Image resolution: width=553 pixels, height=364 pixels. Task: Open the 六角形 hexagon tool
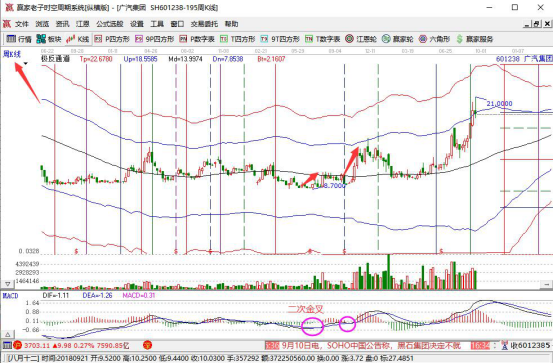[x=434, y=39]
